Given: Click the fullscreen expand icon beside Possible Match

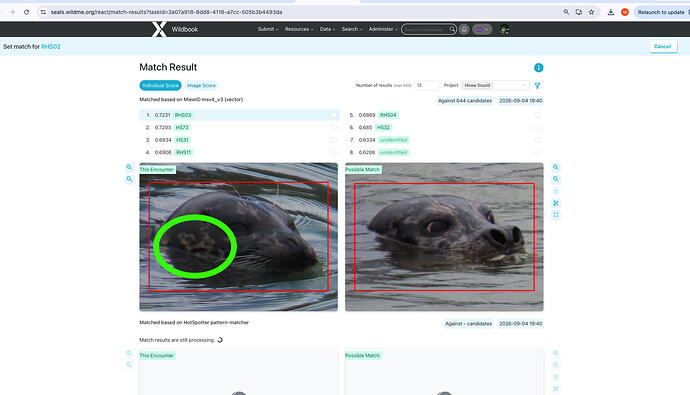Looking at the screenshot, I should [556, 215].
